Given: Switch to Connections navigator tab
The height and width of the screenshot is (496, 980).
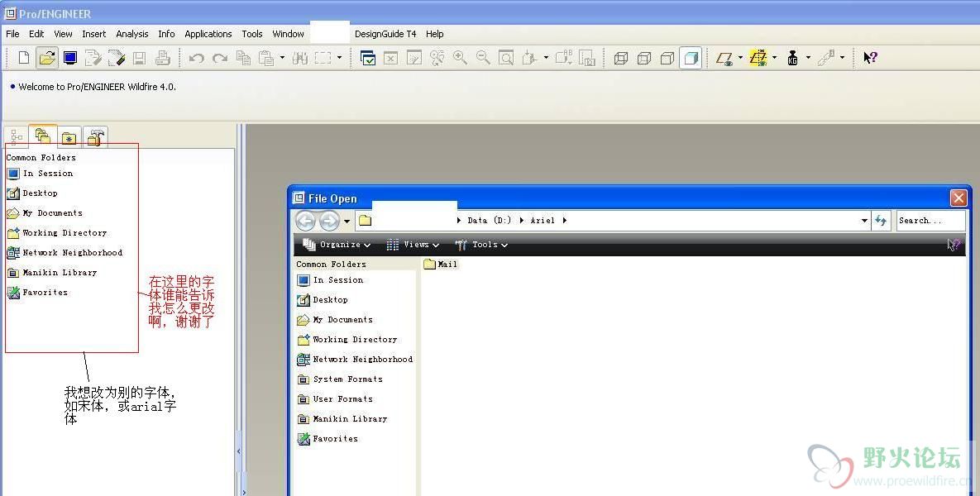Looking at the screenshot, I should pos(95,136).
